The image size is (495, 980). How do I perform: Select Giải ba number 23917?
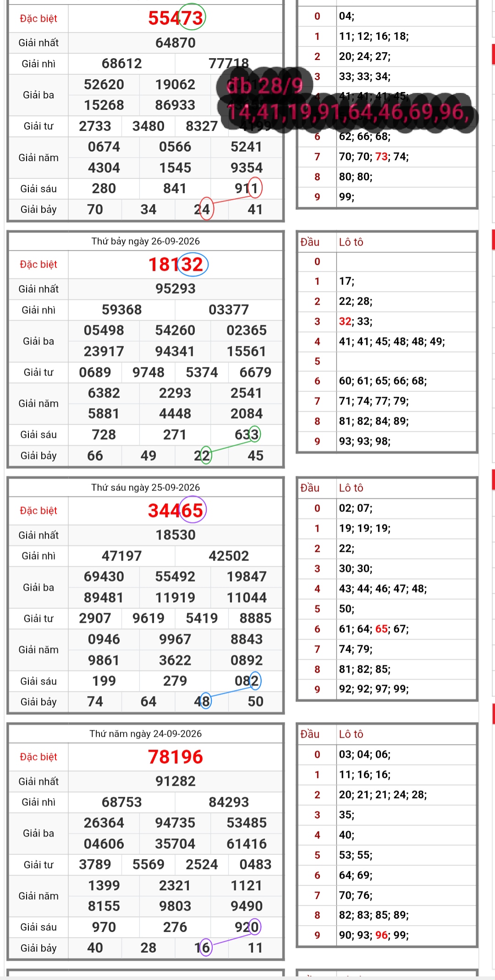[104, 351]
